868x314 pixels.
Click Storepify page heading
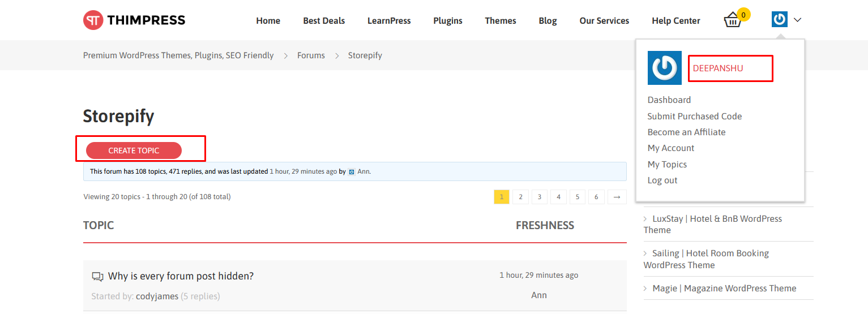tap(119, 117)
